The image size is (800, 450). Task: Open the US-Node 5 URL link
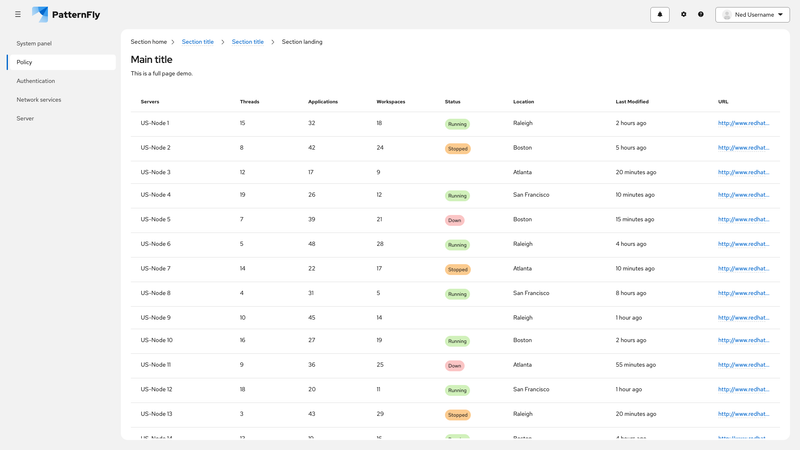coord(743,219)
